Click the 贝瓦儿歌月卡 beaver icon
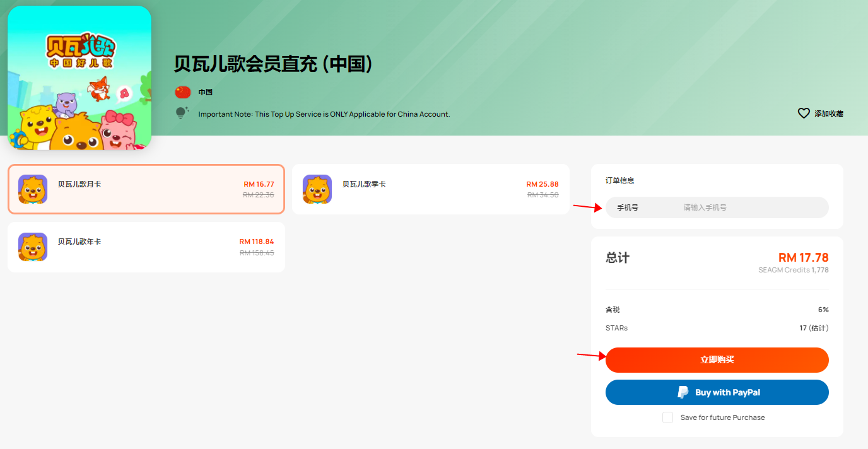868x449 pixels. point(33,189)
